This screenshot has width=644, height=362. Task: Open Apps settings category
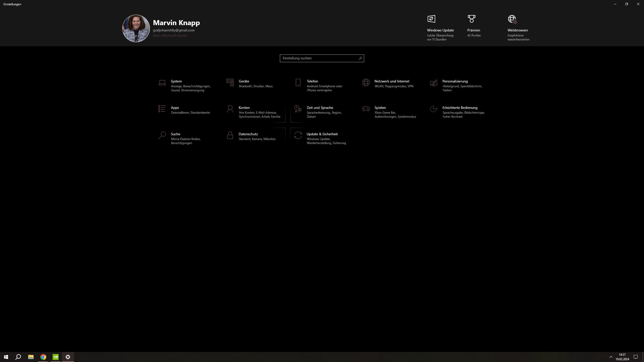tap(175, 108)
